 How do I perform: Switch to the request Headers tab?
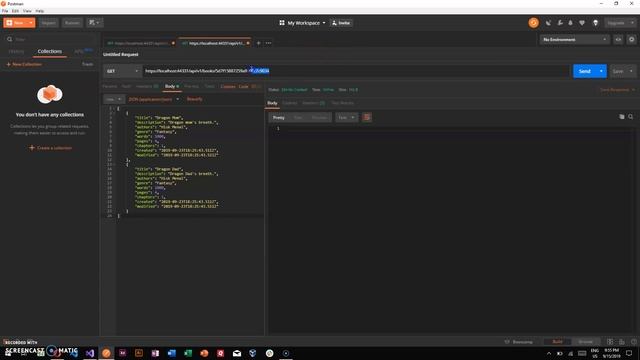coord(147,87)
